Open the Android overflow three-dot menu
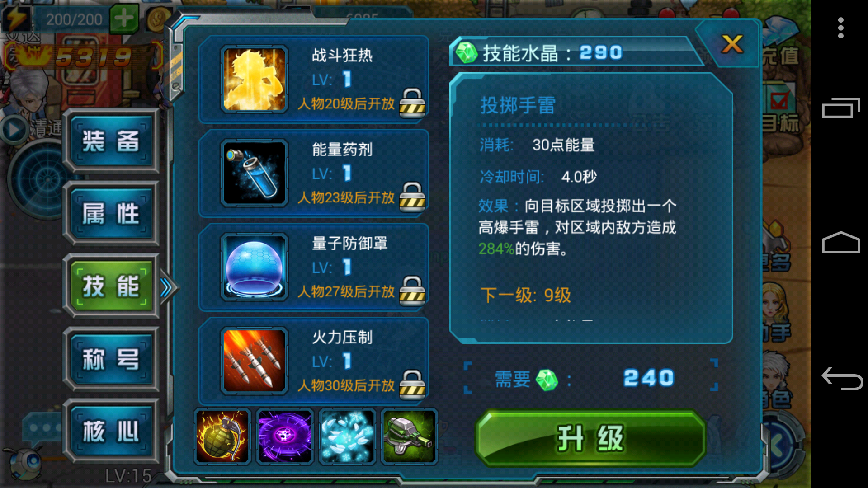The height and width of the screenshot is (488, 868). click(x=840, y=28)
